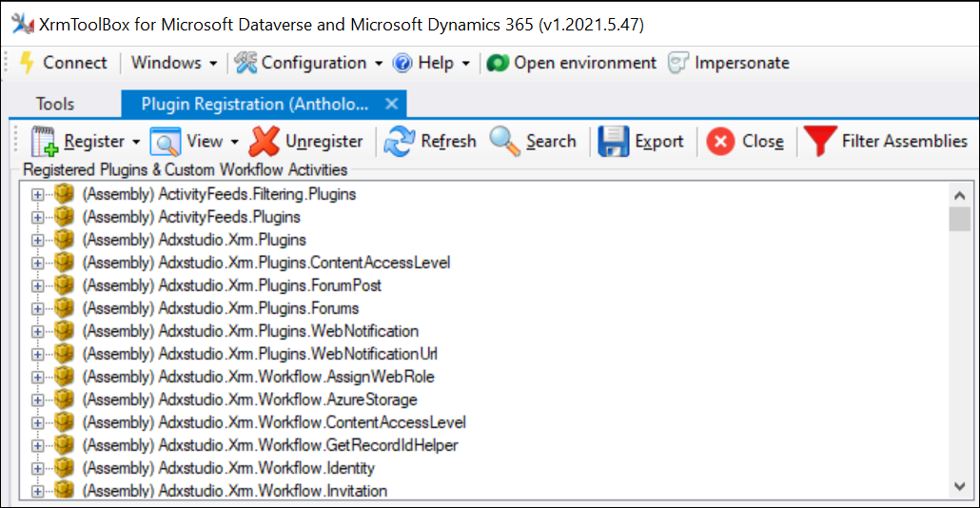Click the Export floppy disk icon
This screenshot has width=980, height=508.
pos(613,142)
